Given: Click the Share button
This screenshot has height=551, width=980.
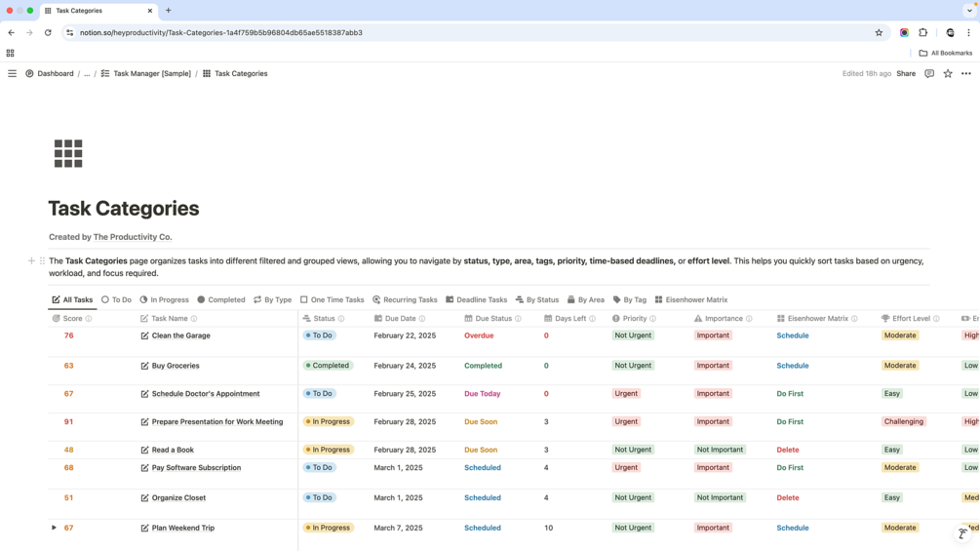Looking at the screenshot, I should pos(906,74).
